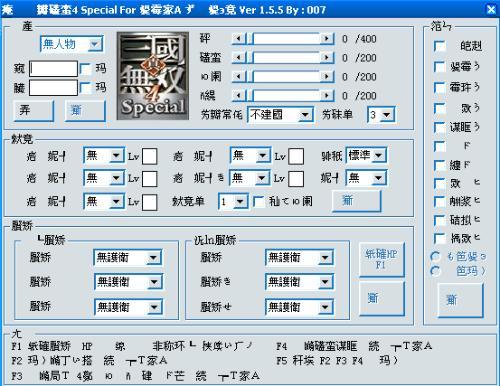Tick the 谋眶 checkbox in the right panel
Image resolution: width=500 pixels, height=386 pixels.
[440, 127]
